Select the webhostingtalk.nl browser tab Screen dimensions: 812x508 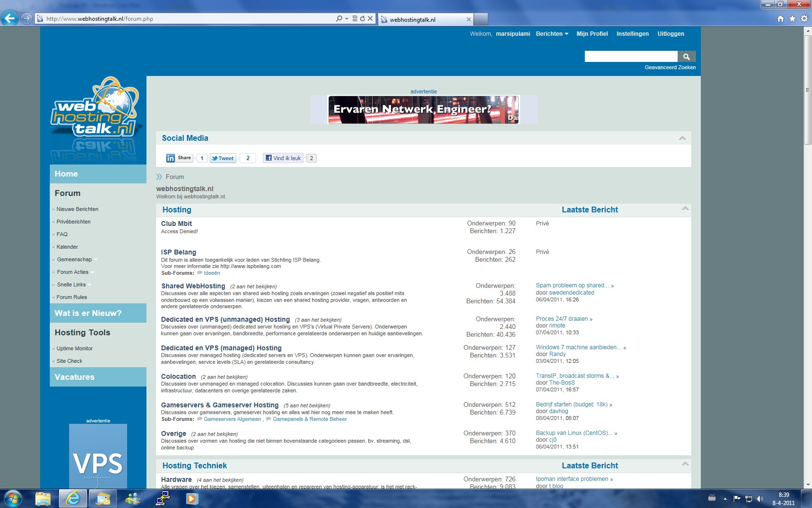tap(425, 19)
